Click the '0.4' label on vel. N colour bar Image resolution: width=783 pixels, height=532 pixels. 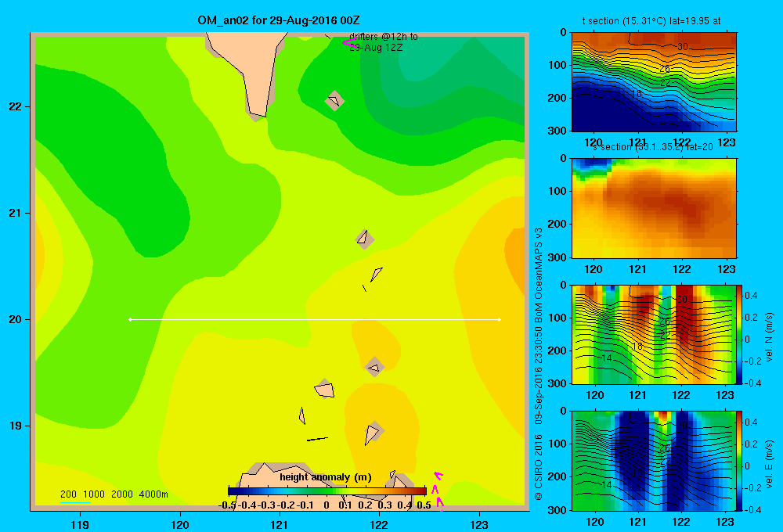coord(751,296)
